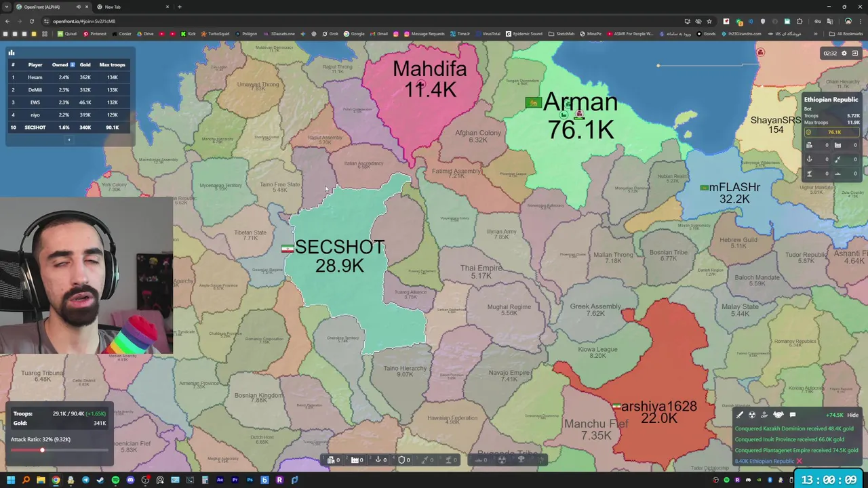
Task: Open File Explorer from the taskbar
Action: 41,480
